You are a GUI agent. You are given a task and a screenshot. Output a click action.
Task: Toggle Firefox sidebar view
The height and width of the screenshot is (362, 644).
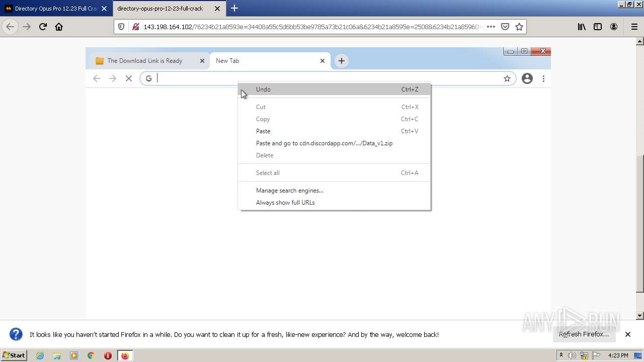(598, 27)
